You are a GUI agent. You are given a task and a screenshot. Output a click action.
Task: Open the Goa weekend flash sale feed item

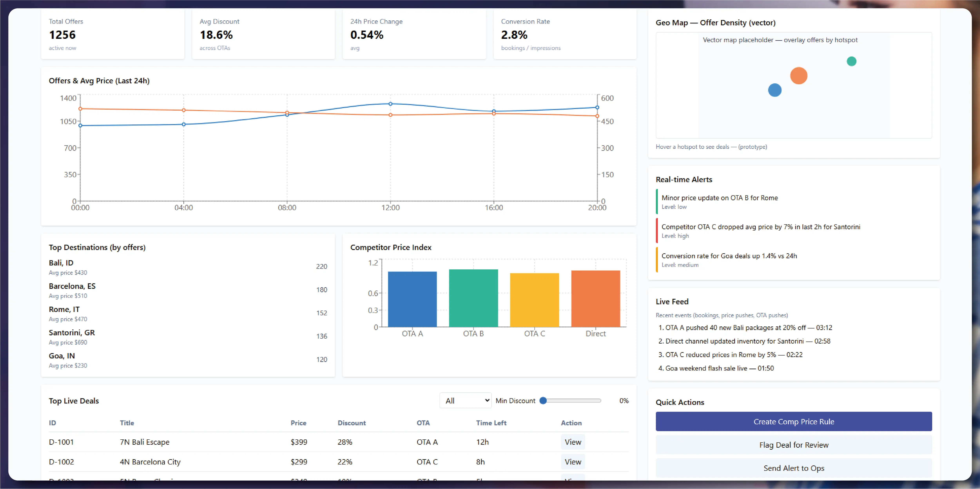pos(719,368)
